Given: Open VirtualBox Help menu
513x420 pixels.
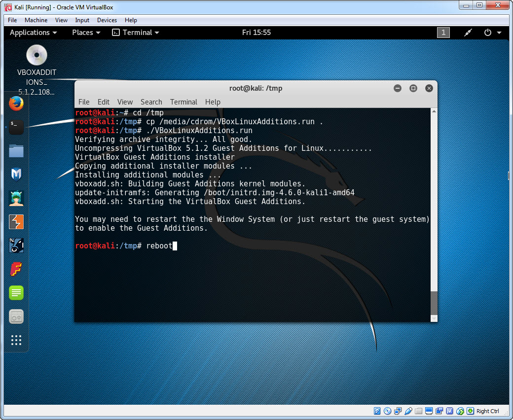Looking at the screenshot, I should [x=131, y=20].
